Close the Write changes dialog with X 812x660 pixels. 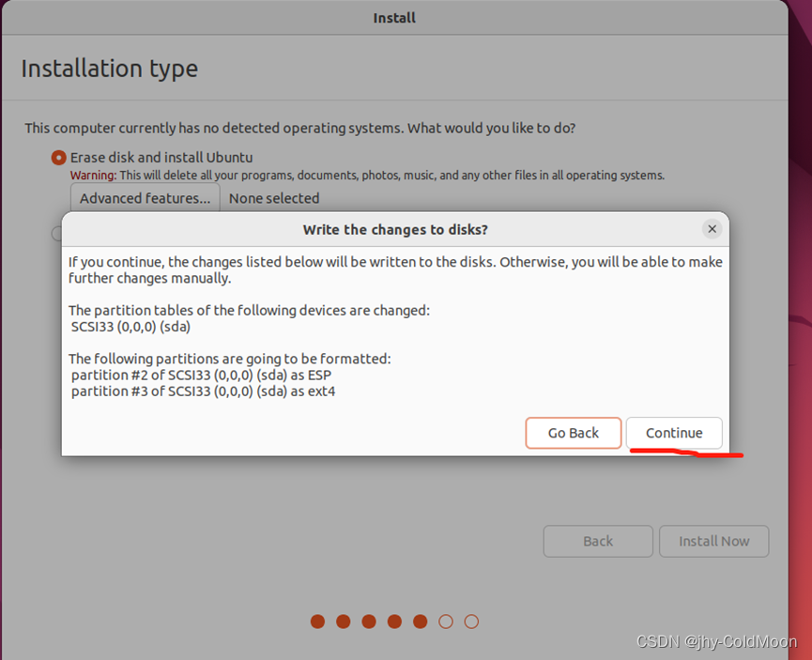click(712, 228)
